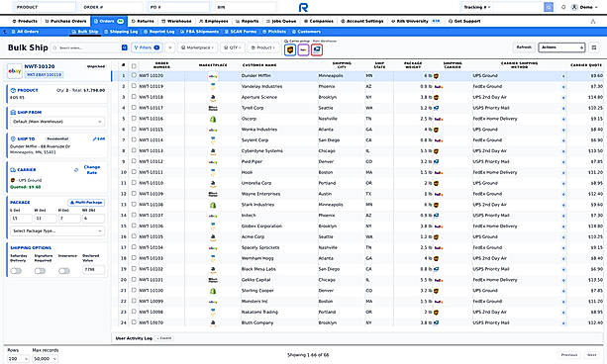Check the box for order NWT-10119
Screen dimensions: 607x364
coord(134,86)
